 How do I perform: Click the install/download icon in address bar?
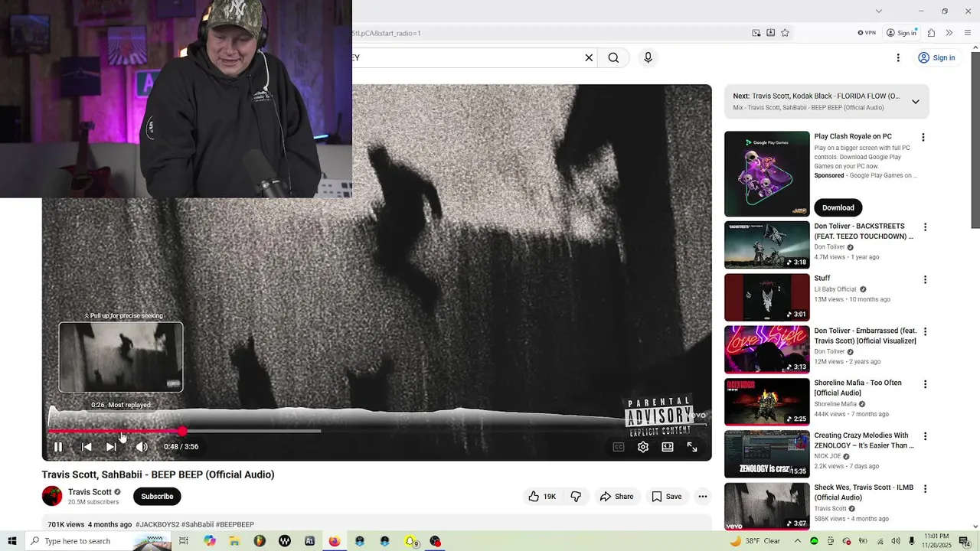pos(770,33)
